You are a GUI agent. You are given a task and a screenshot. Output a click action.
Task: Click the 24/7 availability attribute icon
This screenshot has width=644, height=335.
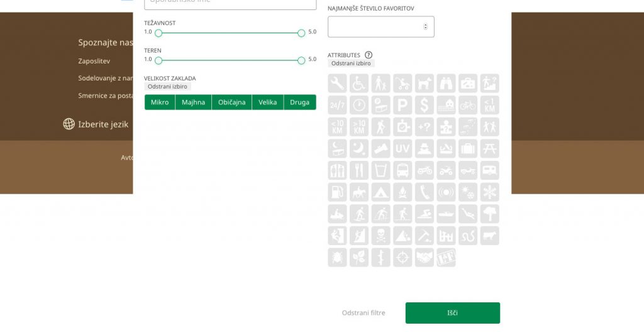338,105
